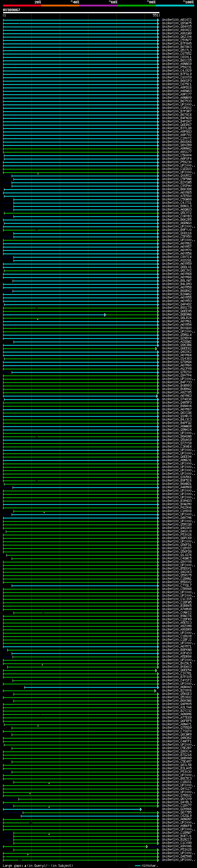Click the UniRef100_A6N0A3 cyan alignment bar

click(91, 687)
